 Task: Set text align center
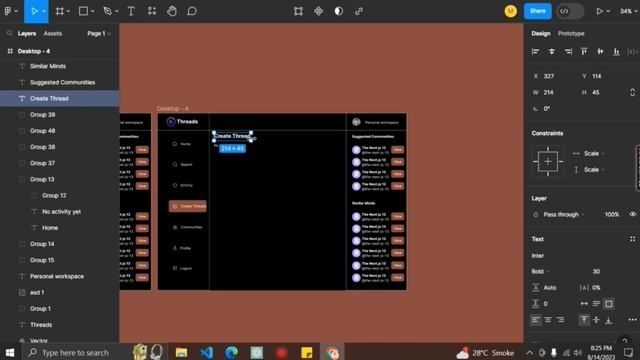[x=548, y=320]
